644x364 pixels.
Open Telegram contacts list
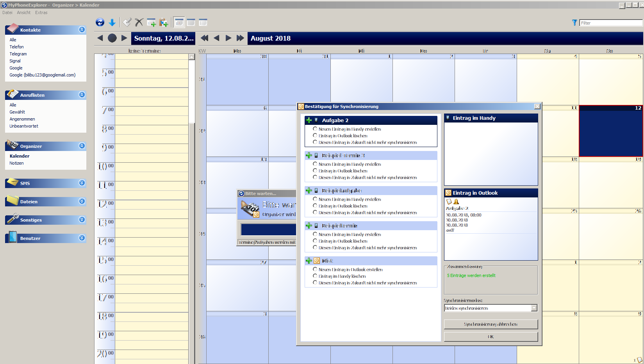point(18,54)
